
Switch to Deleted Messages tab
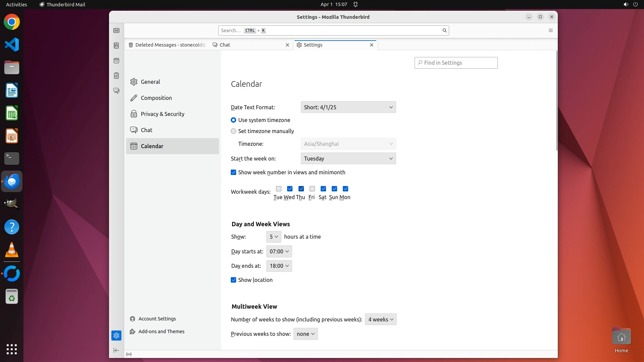(167, 45)
